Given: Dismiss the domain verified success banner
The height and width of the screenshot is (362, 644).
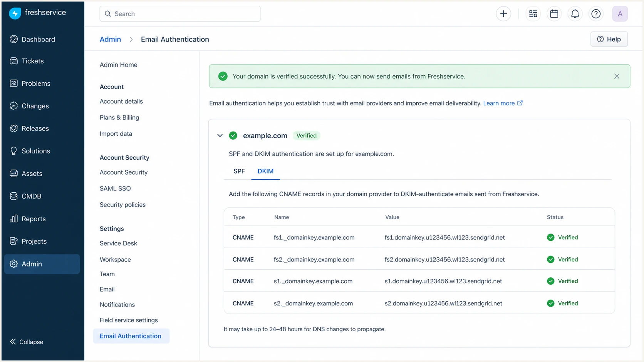Looking at the screenshot, I should (617, 76).
